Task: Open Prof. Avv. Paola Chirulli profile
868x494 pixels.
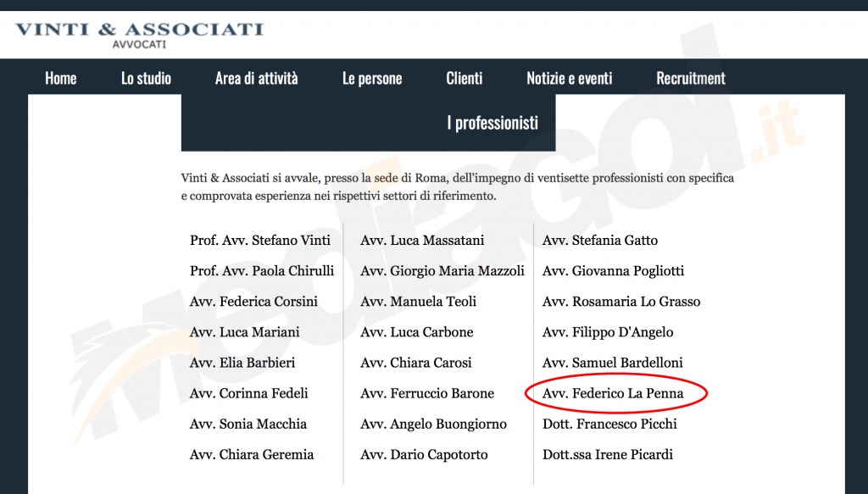Action: [262, 270]
